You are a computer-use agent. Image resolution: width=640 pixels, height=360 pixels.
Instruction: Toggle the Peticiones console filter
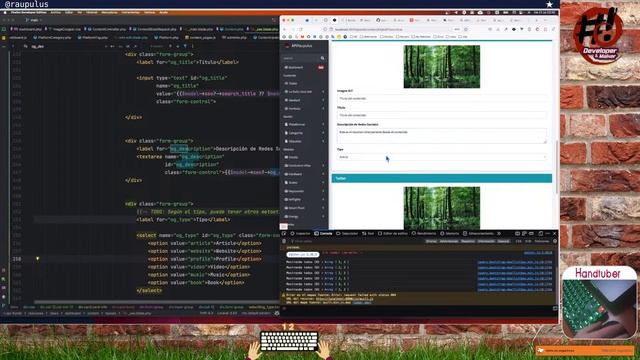click(542, 241)
